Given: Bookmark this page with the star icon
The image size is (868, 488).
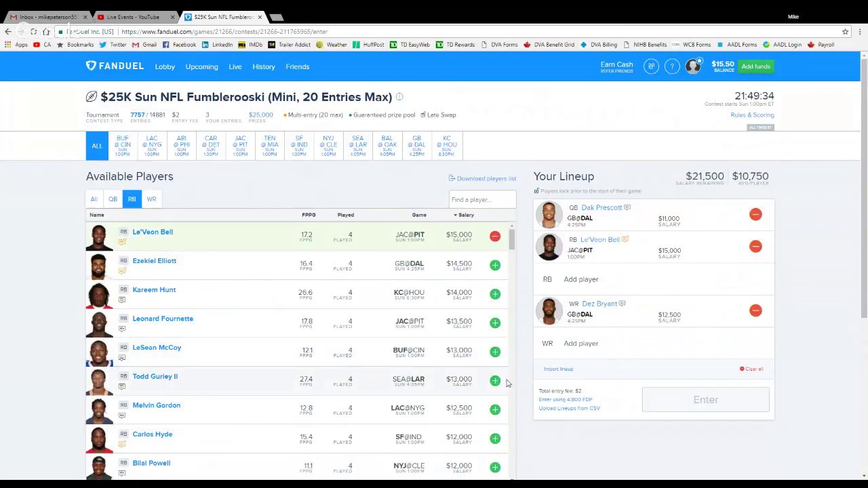Looking at the screenshot, I should (x=845, y=31).
